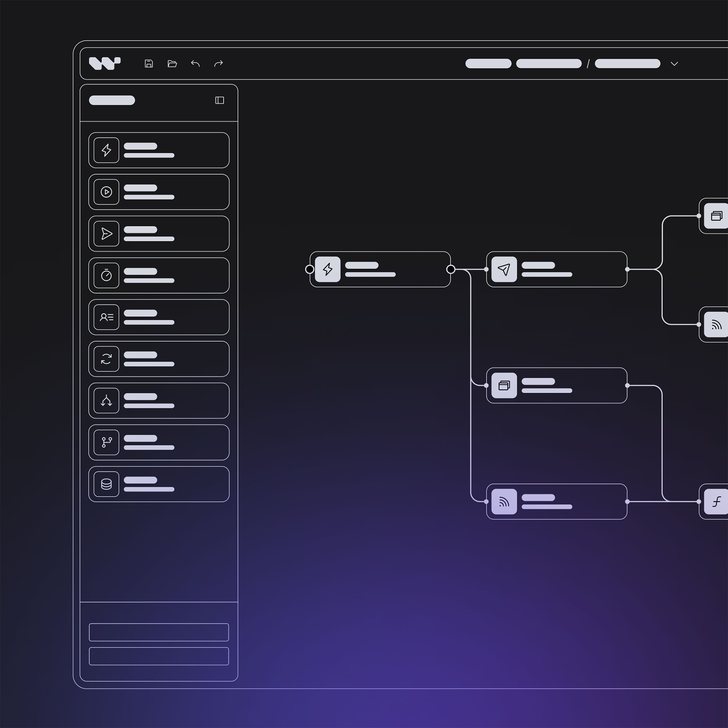Viewport: 728px width, 728px height.
Task: Expand the chevron dropdown in the top bar
Action: click(674, 64)
